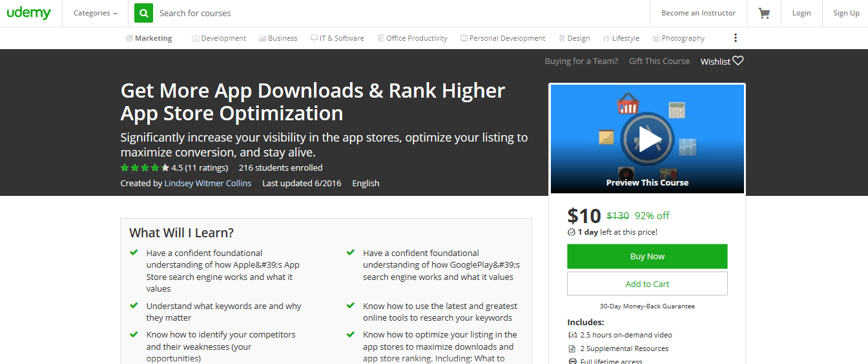Click the Business category icon

263,38
